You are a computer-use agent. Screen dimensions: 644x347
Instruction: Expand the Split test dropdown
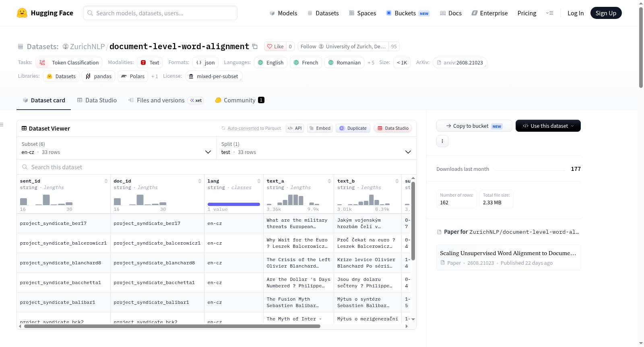pyautogui.click(x=316, y=148)
